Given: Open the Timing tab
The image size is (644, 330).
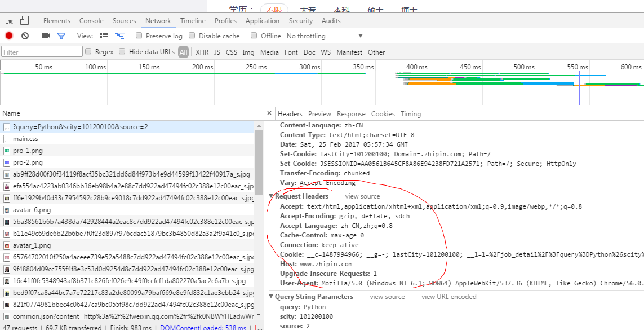Looking at the screenshot, I should tap(411, 114).
